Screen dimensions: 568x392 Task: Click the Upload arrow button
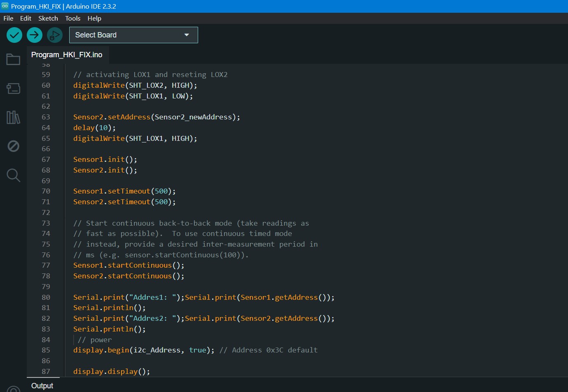point(35,35)
